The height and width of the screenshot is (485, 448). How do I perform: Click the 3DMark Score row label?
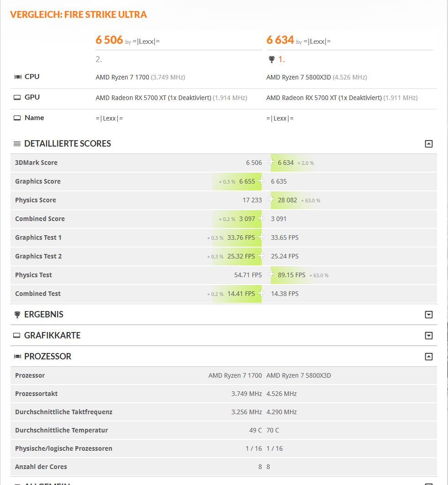click(x=36, y=163)
